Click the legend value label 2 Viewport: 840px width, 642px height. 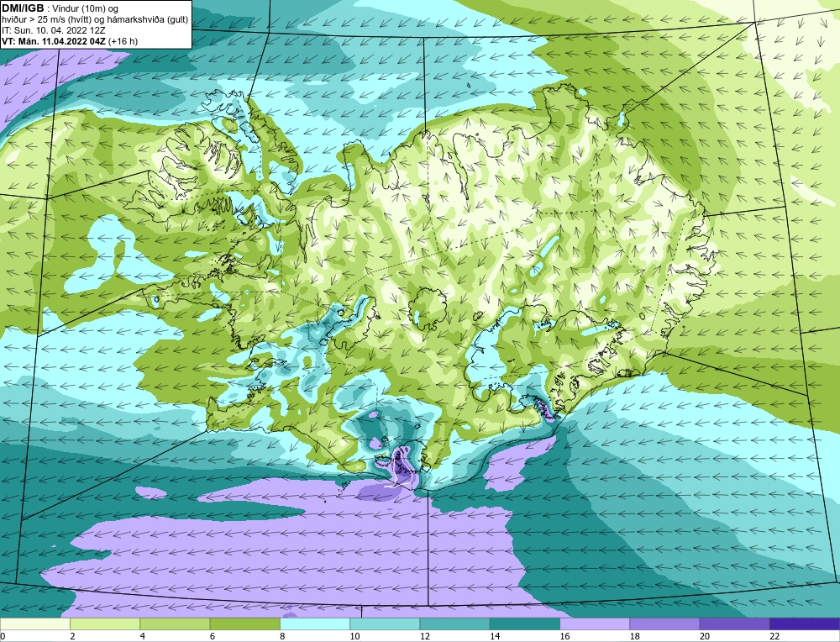click(73, 636)
